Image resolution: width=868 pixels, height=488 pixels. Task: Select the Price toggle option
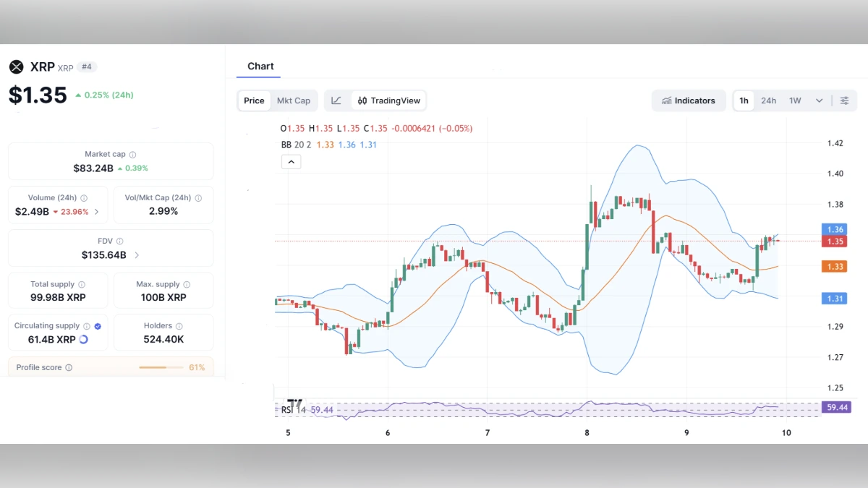point(253,100)
